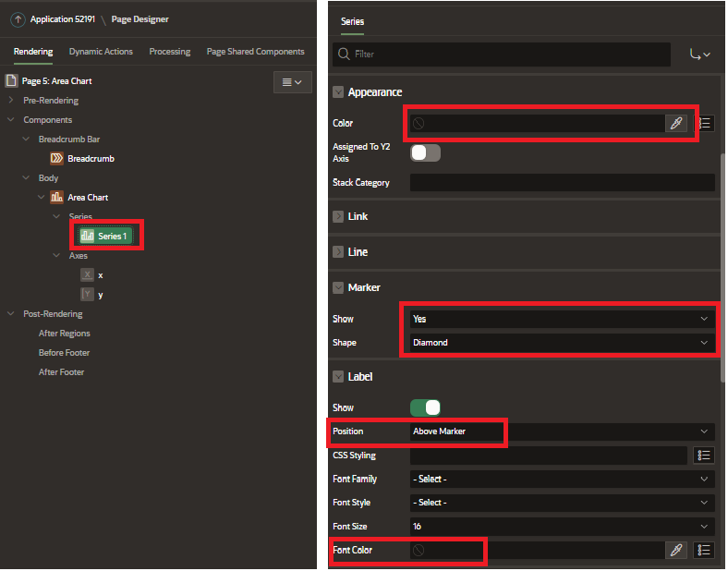Click the Breadcrumb region icon
The height and width of the screenshot is (571, 728).
(x=56, y=158)
